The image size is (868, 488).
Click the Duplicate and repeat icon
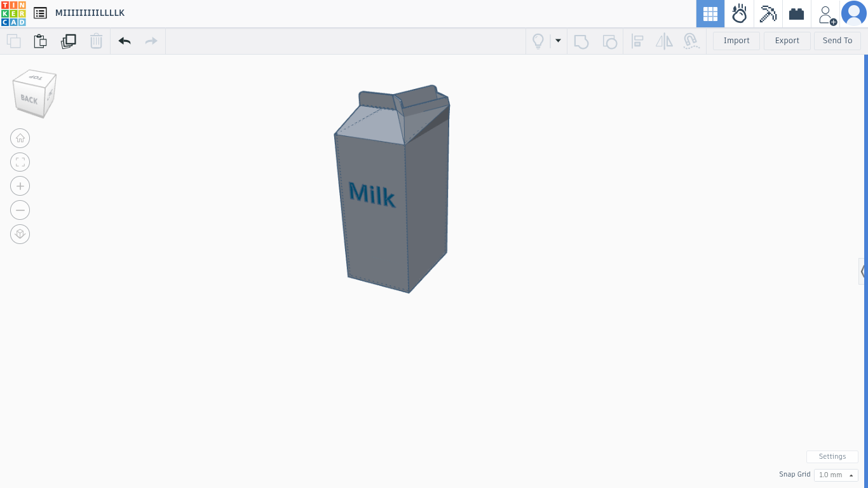coord(68,41)
